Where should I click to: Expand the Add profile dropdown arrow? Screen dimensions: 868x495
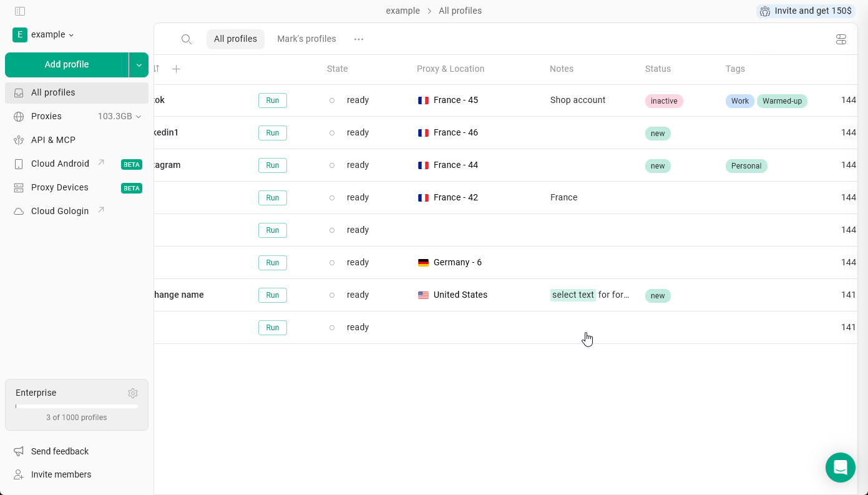pos(139,65)
